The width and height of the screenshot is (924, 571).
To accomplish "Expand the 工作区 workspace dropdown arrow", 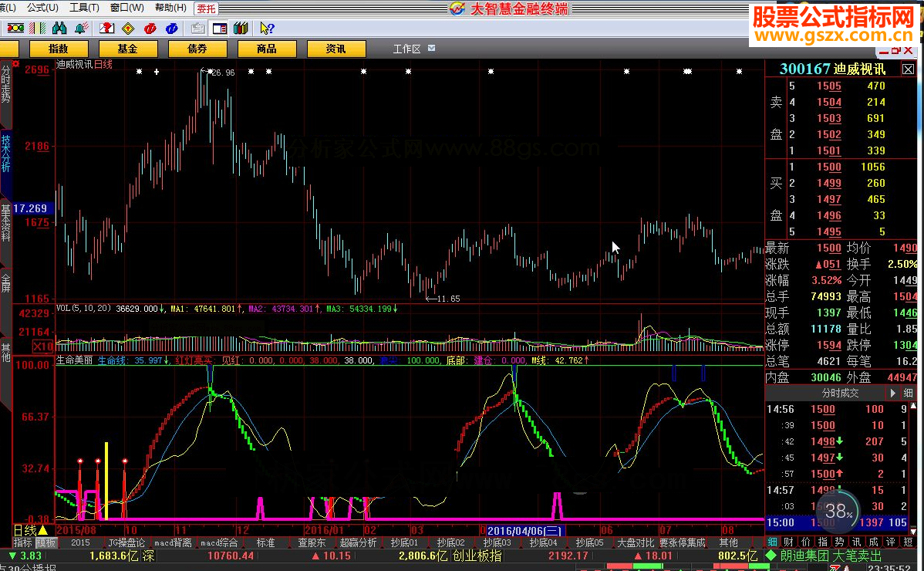I will pos(432,48).
